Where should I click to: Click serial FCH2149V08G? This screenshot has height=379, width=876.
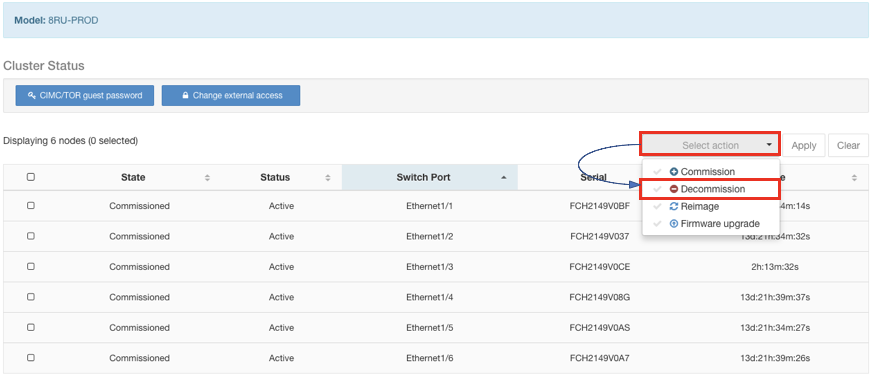(599, 297)
